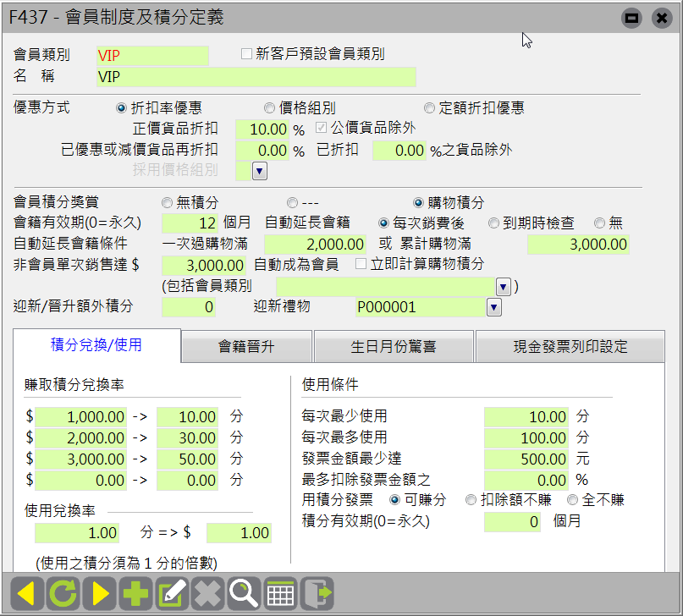Minimize the F437 window
Screen dimensions: 683x616
pyautogui.click(x=631, y=18)
